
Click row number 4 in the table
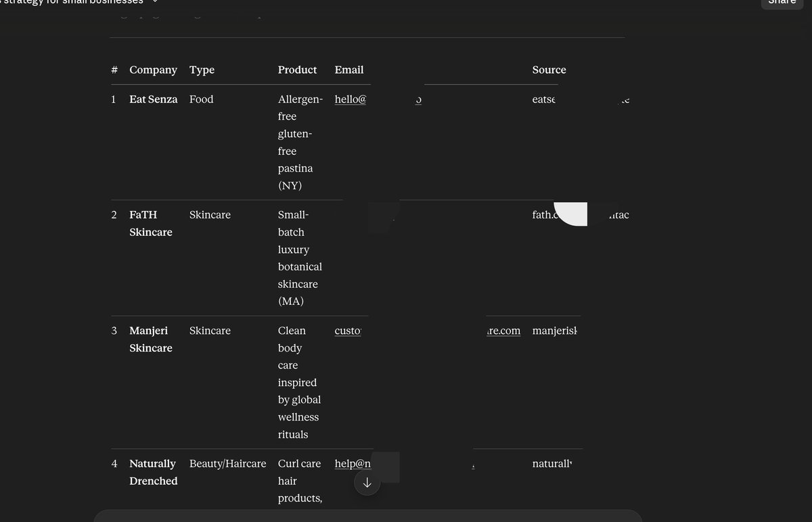click(x=114, y=464)
